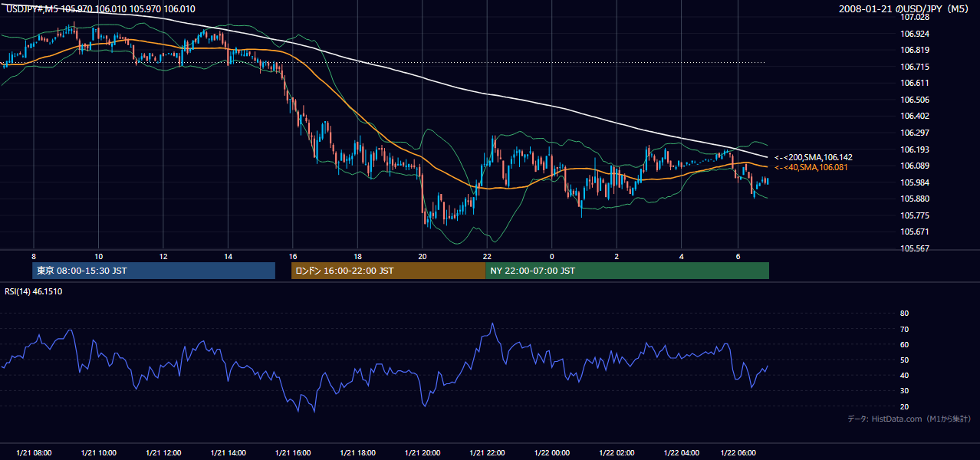Click the 105.567 price axis label
Image resolution: width=980 pixels, height=460 pixels.
pyautogui.click(x=914, y=248)
